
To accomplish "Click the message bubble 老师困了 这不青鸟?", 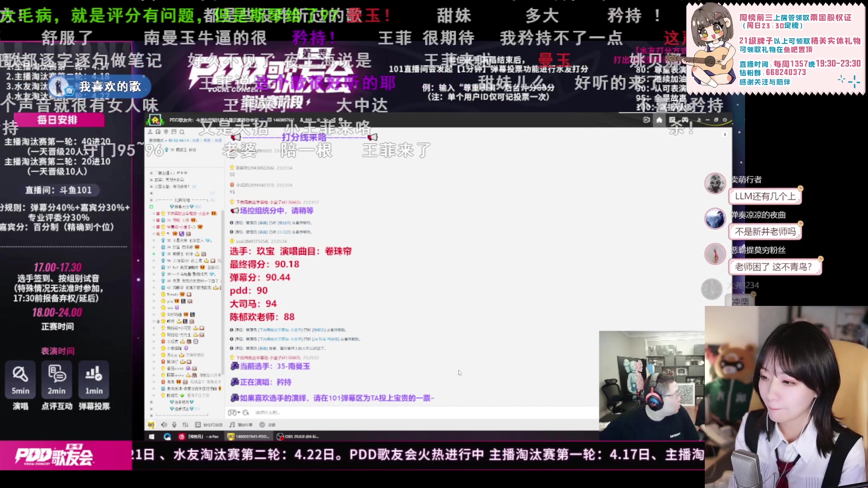I will (775, 267).
